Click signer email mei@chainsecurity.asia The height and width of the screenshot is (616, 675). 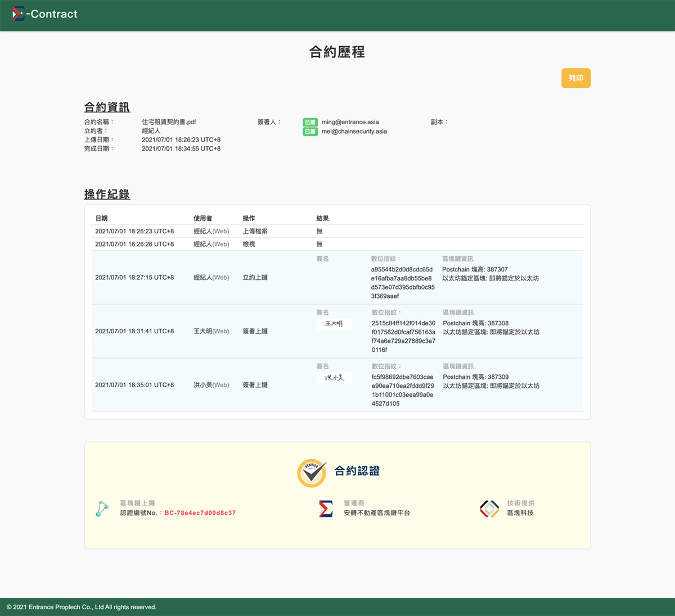click(354, 132)
